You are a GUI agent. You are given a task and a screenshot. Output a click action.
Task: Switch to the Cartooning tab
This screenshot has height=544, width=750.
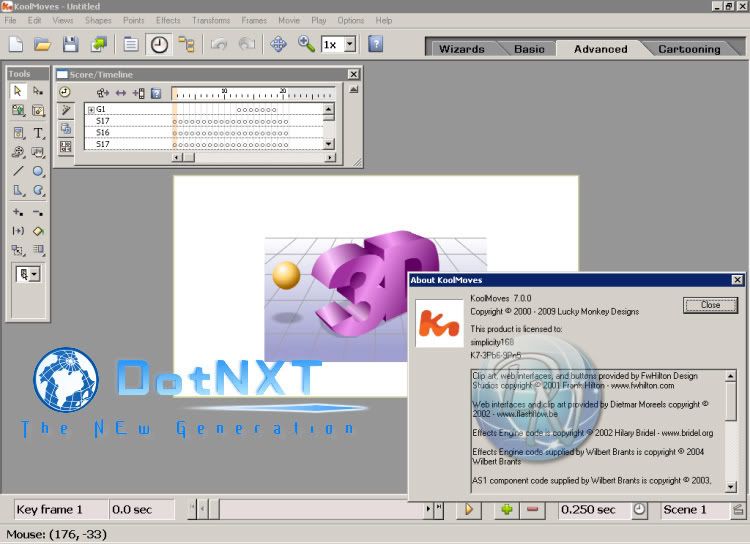689,48
